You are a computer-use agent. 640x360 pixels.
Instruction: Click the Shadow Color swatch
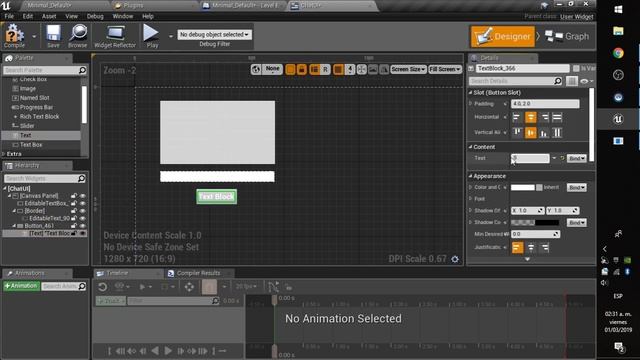(x=535, y=222)
